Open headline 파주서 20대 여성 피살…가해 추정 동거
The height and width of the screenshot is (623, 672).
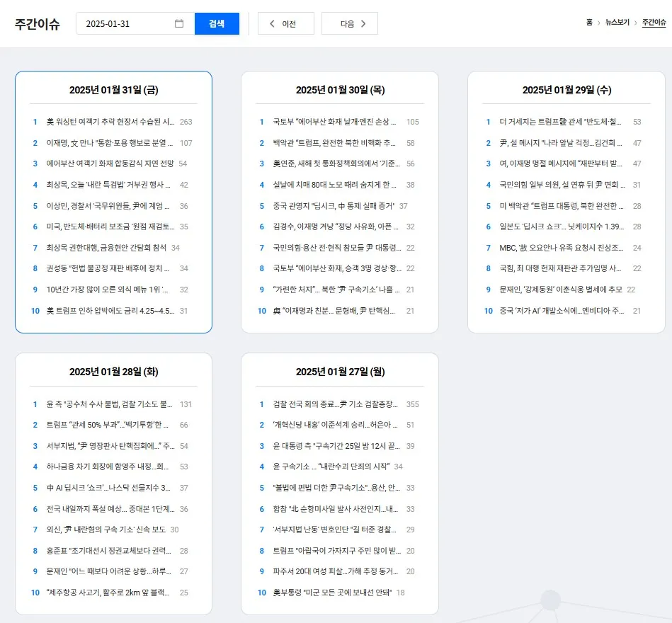point(335,571)
